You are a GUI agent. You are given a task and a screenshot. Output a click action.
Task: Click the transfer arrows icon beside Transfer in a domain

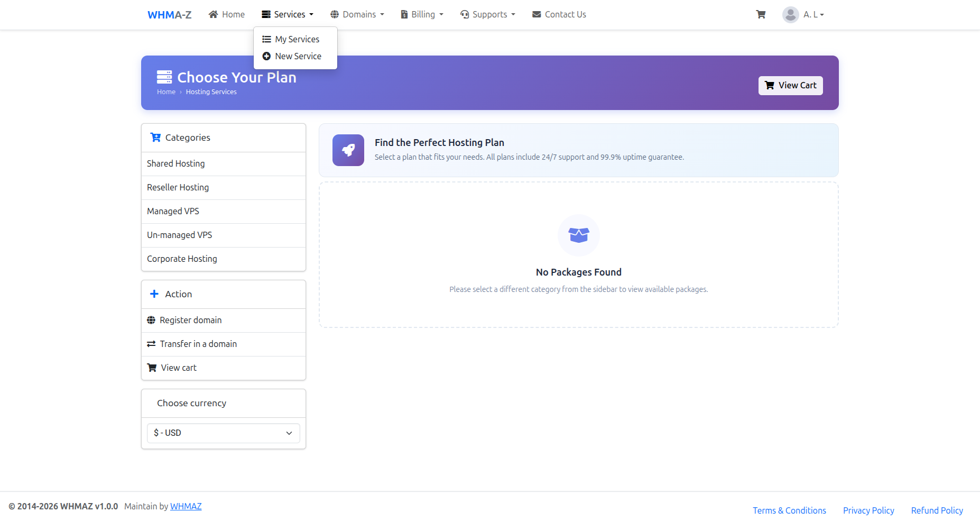[x=152, y=344]
